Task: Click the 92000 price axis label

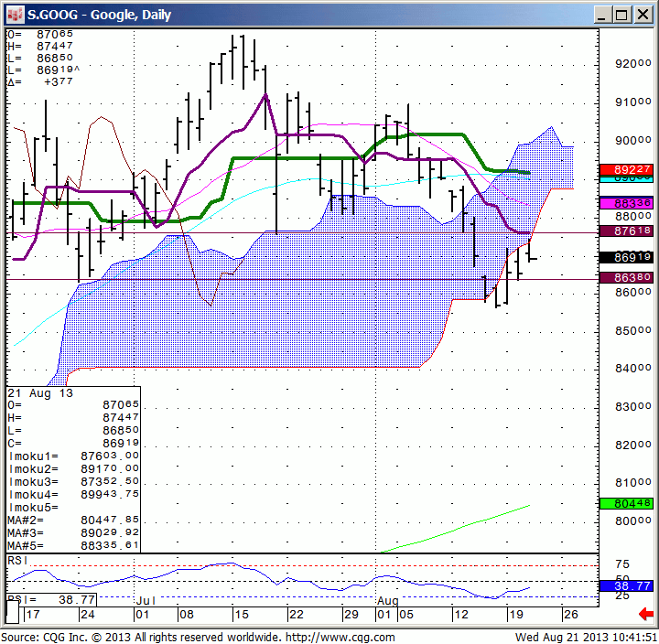Action: pyautogui.click(x=633, y=64)
